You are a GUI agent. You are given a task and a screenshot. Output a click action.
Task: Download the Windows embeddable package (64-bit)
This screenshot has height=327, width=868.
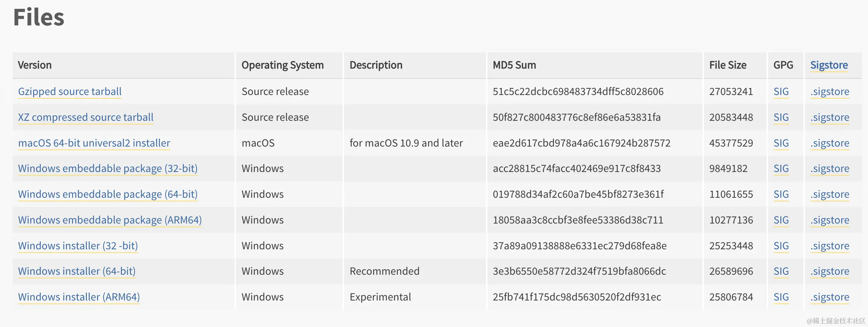tap(108, 194)
